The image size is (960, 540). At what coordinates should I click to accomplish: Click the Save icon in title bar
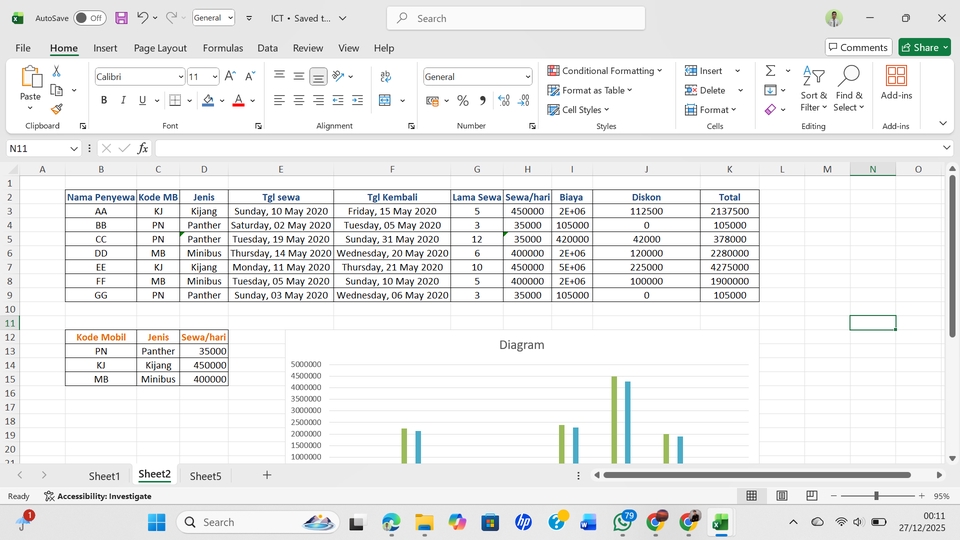[121, 18]
